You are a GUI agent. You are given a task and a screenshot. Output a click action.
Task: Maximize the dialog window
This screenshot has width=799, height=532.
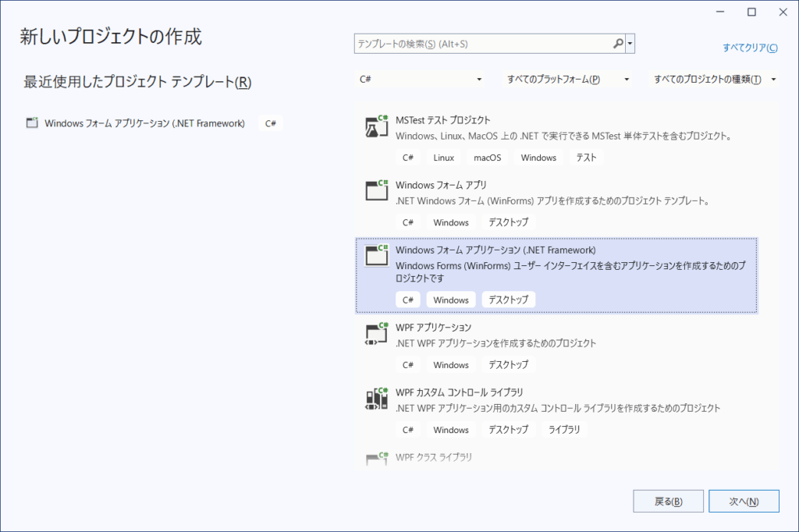click(751, 12)
